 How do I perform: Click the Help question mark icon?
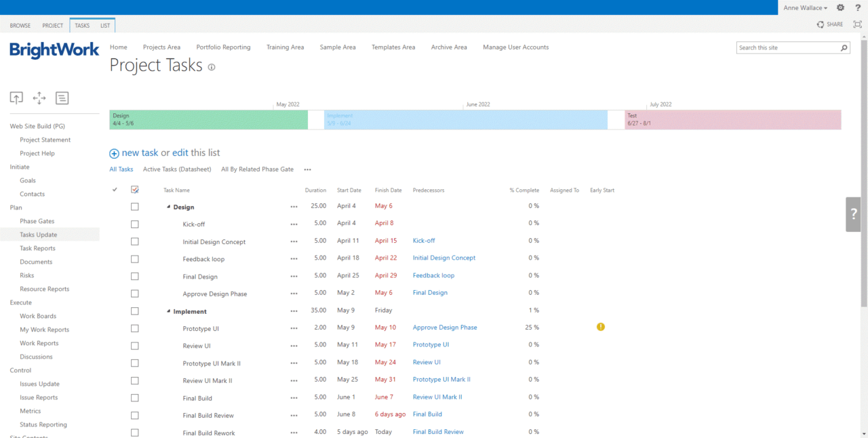pos(858,7)
